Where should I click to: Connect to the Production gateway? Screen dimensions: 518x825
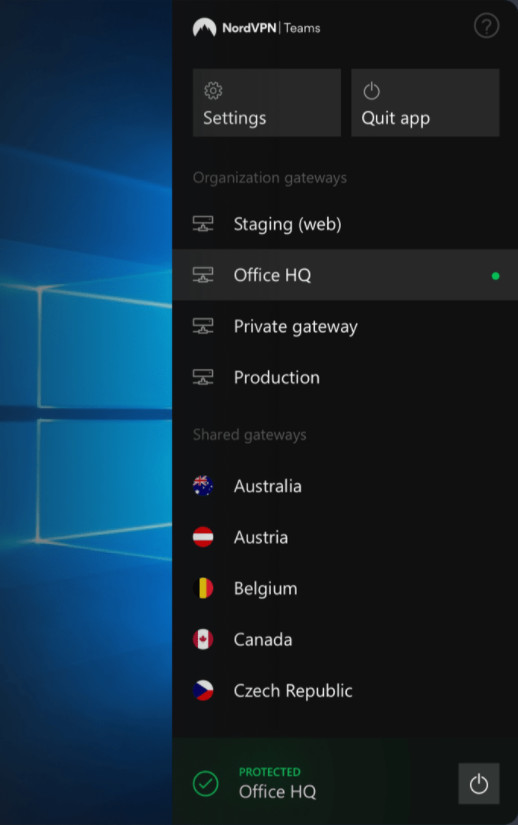click(345, 377)
